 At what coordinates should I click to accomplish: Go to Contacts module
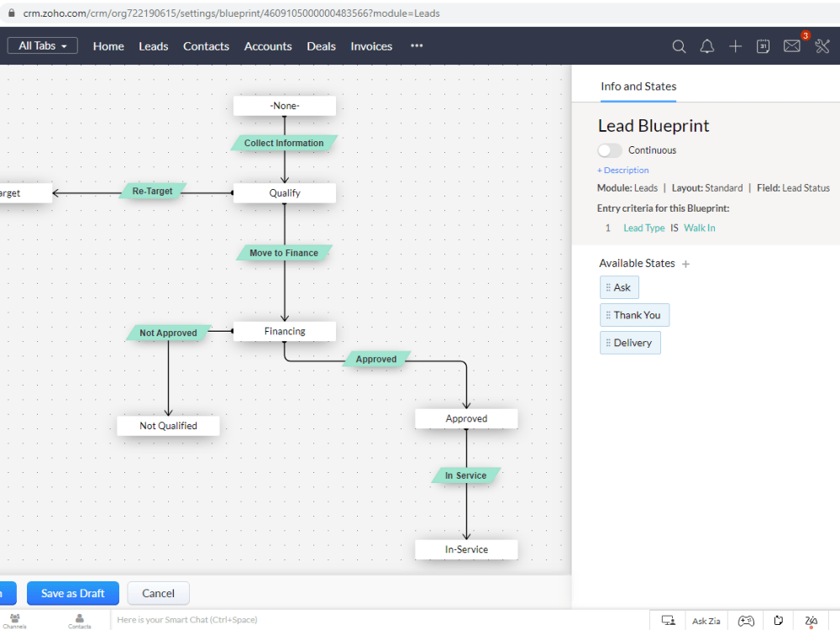[207, 46]
